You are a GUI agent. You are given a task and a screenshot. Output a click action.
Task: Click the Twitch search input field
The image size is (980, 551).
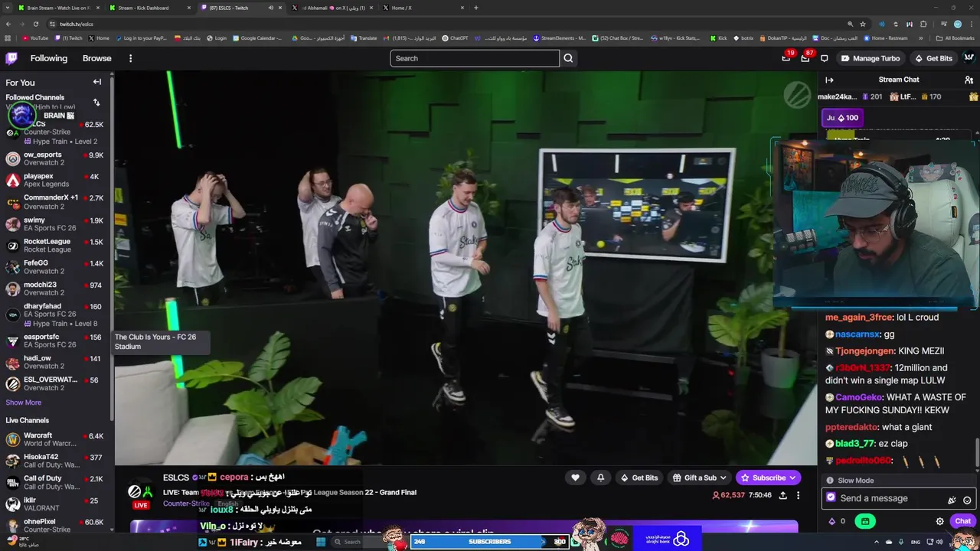click(475, 58)
